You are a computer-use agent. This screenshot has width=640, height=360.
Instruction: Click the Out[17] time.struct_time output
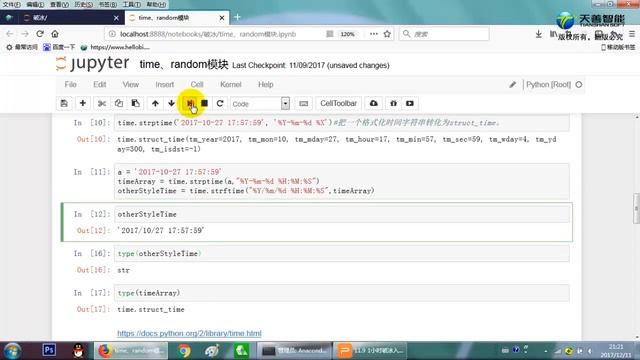point(151,309)
